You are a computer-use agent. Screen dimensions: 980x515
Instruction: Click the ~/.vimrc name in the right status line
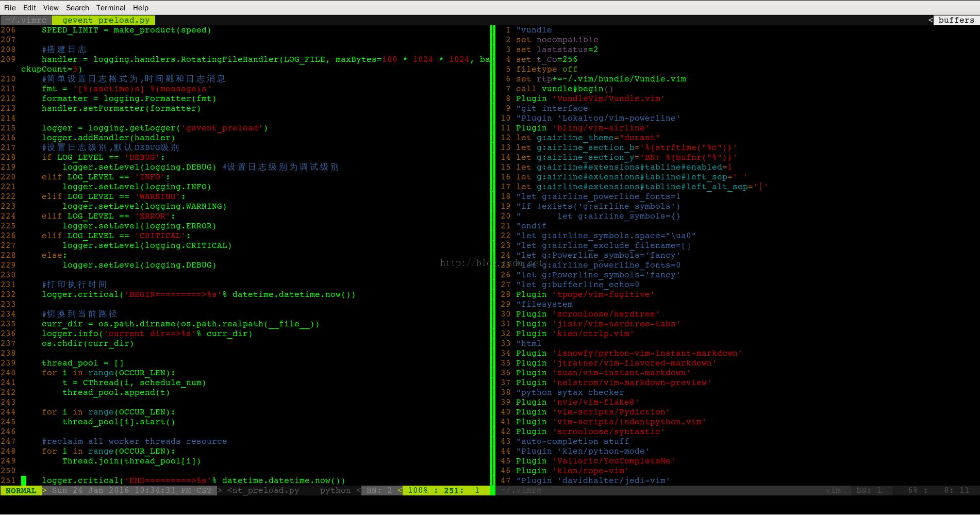[x=521, y=490]
